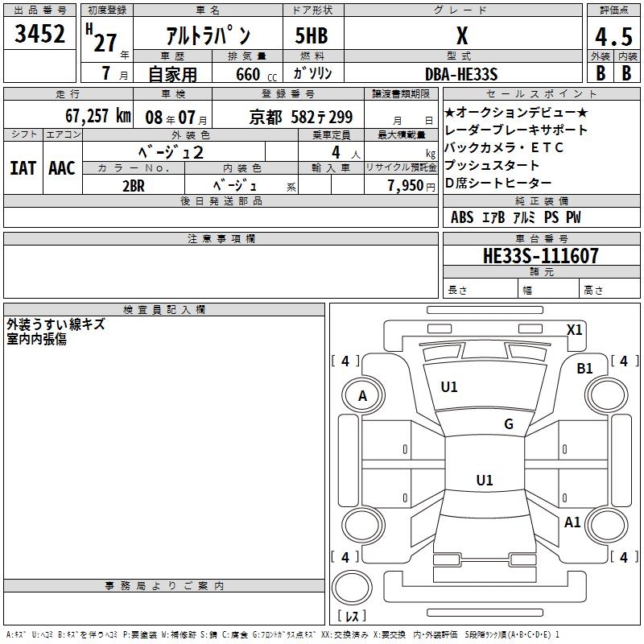Click the door type 5HB

click(x=312, y=35)
